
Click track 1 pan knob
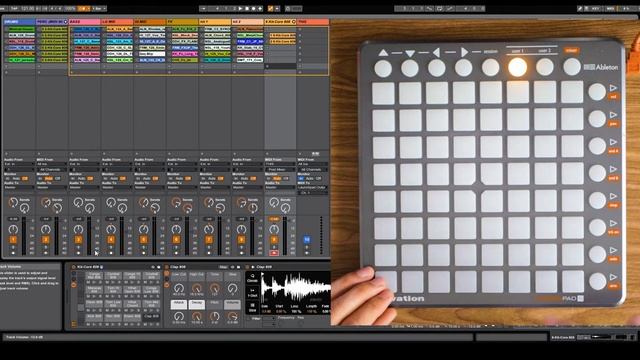13,229
